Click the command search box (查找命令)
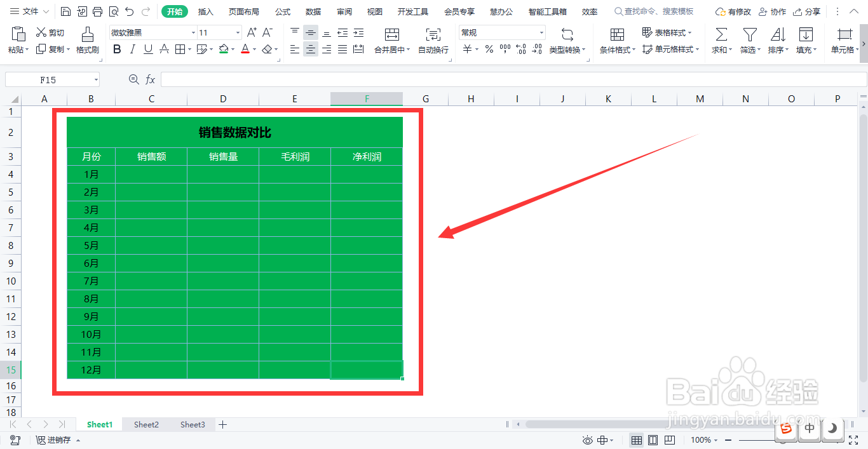Screen dimensions: 868x449 (x=654, y=11)
